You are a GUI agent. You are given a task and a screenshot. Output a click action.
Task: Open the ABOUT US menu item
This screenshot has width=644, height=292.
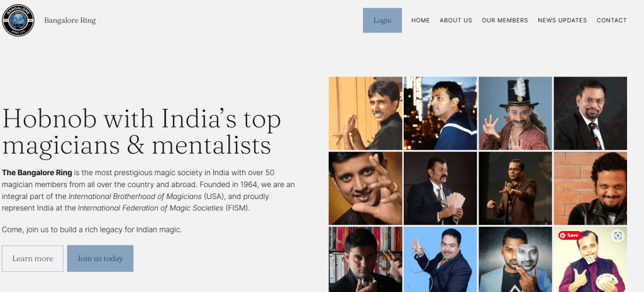point(456,20)
